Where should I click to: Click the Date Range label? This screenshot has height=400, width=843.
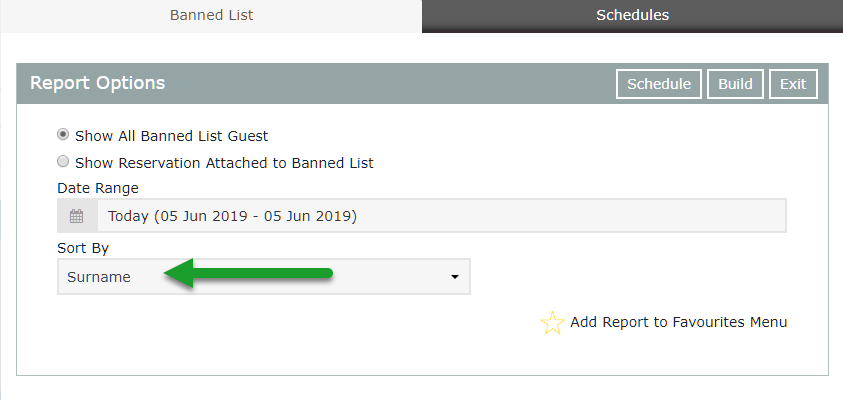pos(98,188)
